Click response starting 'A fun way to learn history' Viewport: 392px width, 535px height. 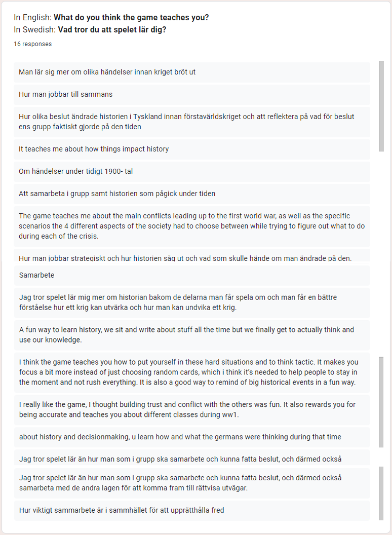192,335
